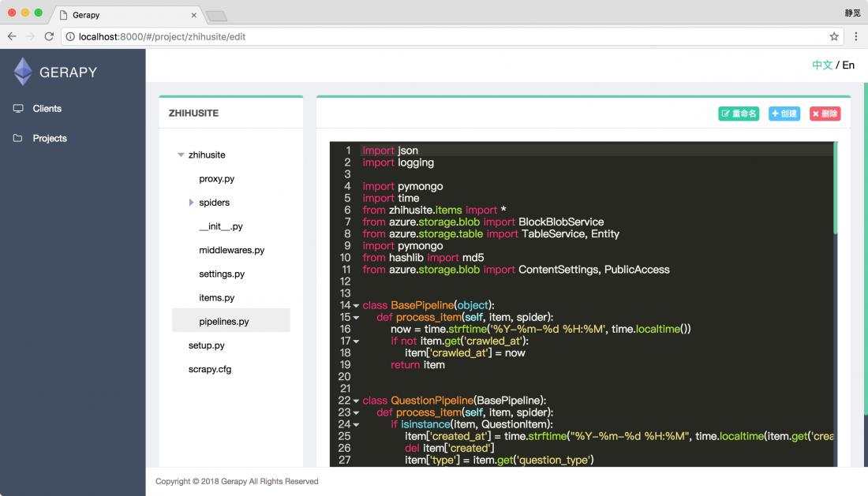Open settings.py in file tree
The height and width of the screenshot is (496, 868).
click(222, 274)
